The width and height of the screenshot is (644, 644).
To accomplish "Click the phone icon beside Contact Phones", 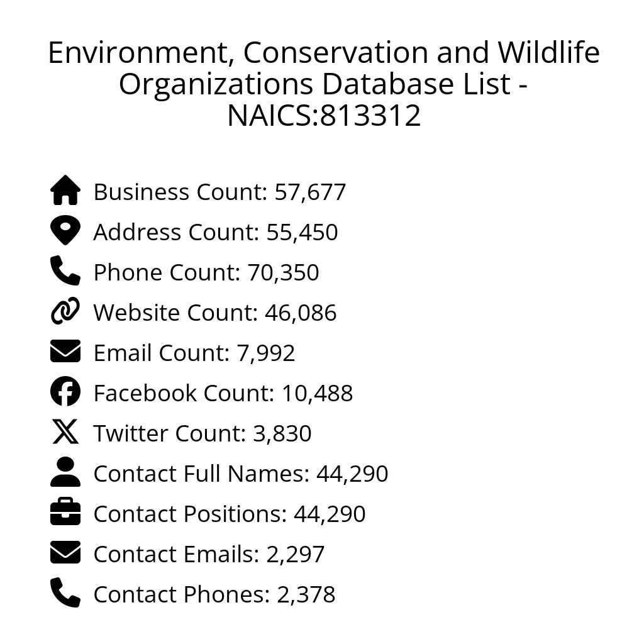I will point(65,593).
